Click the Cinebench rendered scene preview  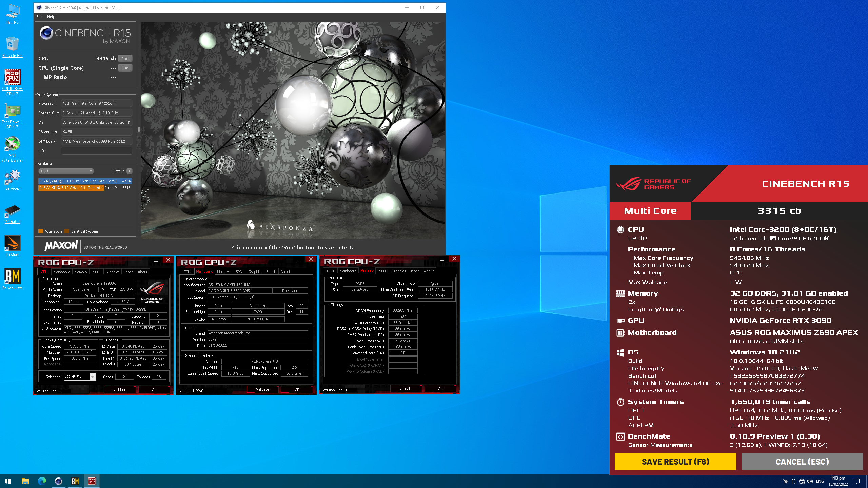tap(292, 130)
